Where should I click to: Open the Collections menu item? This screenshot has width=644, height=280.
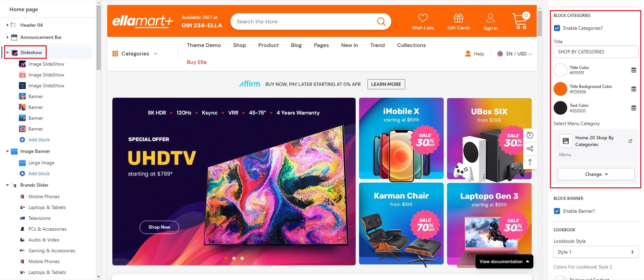click(411, 45)
